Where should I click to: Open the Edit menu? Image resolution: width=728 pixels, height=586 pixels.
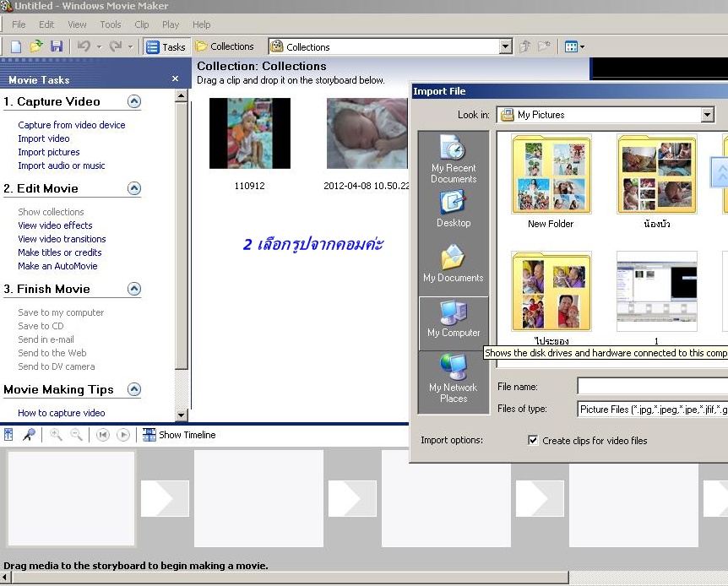pyautogui.click(x=46, y=24)
